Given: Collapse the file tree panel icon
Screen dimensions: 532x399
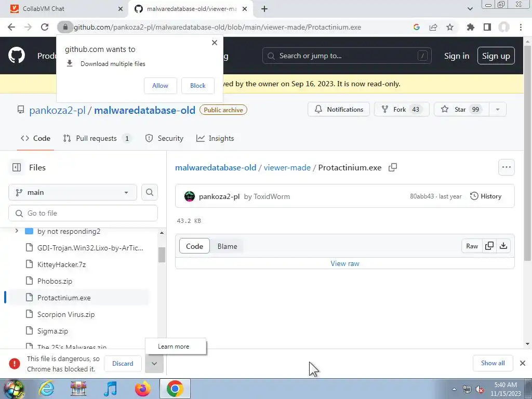Looking at the screenshot, I should click(x=17, y=167).
